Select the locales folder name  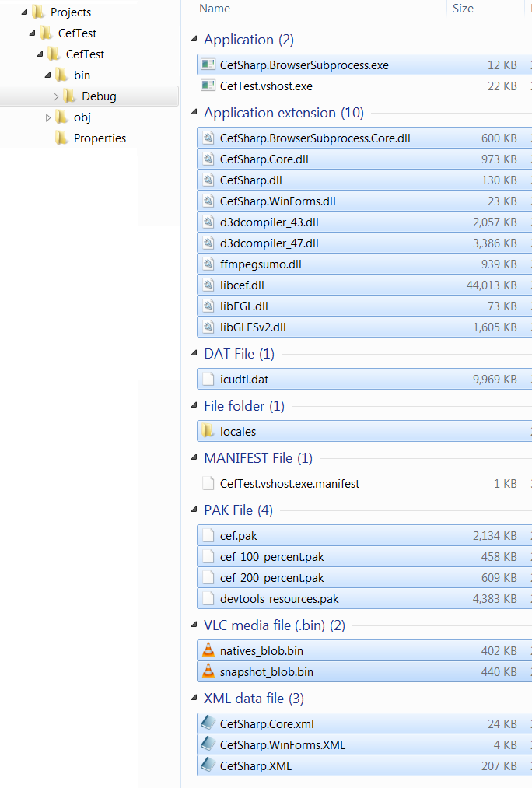coord(238,431)
